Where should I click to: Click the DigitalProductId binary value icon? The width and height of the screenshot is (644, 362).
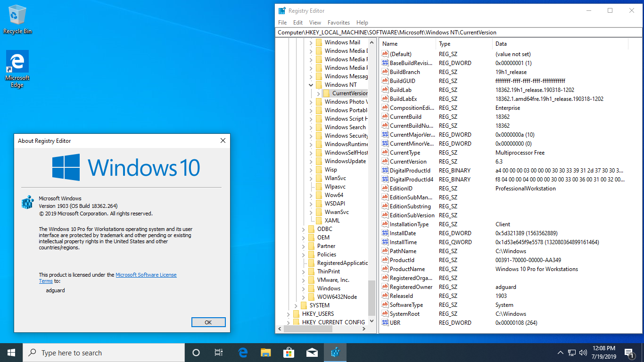(x=385, y=171)
